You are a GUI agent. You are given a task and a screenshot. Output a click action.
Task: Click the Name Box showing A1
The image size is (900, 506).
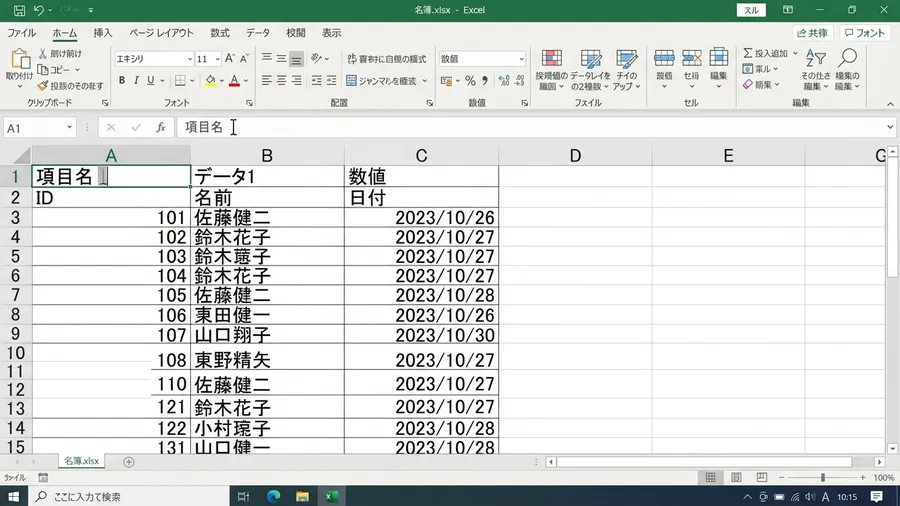(x=39, y=127)
